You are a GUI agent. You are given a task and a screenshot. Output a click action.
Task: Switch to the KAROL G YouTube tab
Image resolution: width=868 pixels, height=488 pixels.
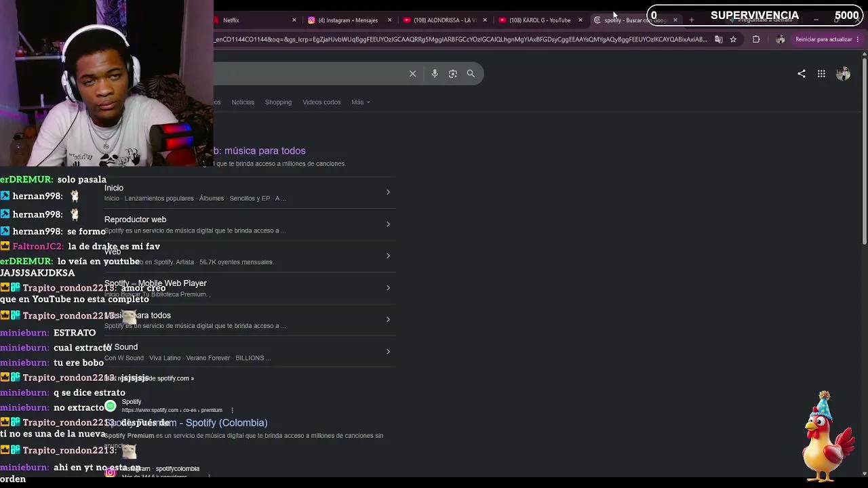point(540,20)
